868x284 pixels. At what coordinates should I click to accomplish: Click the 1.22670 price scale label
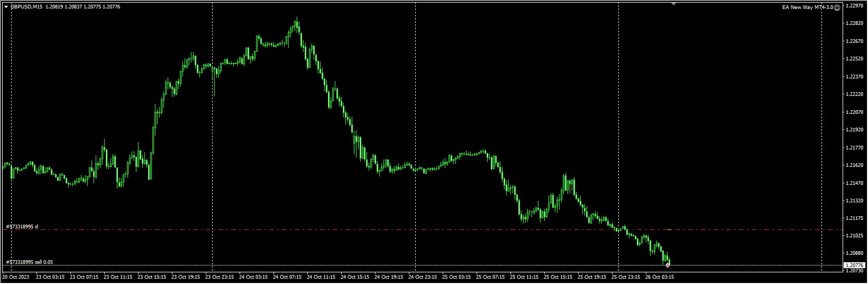(855, 41)
